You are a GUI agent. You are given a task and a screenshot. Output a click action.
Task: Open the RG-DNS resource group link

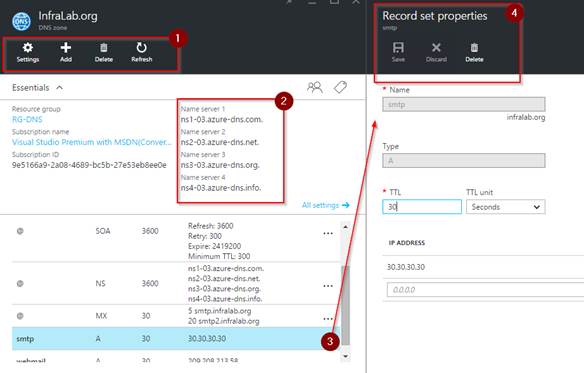[27, 120]
